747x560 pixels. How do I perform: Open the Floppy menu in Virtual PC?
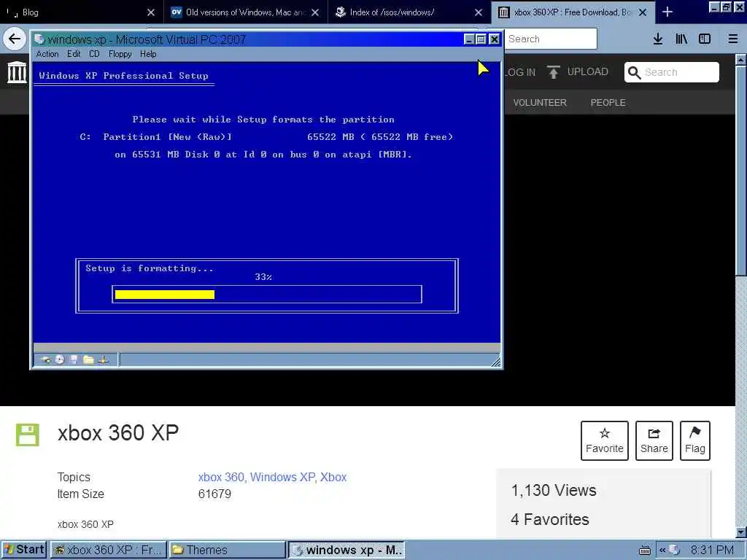[120, 54]
